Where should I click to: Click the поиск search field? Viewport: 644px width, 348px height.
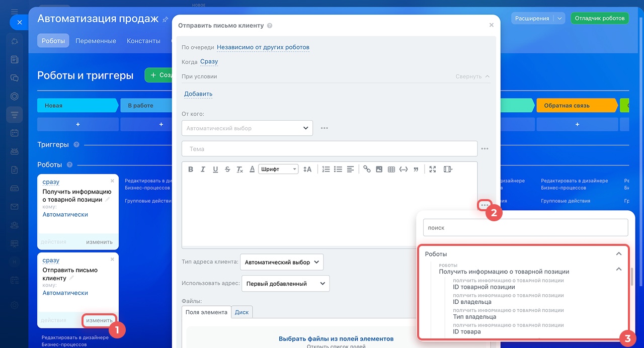tap(526, 227)
